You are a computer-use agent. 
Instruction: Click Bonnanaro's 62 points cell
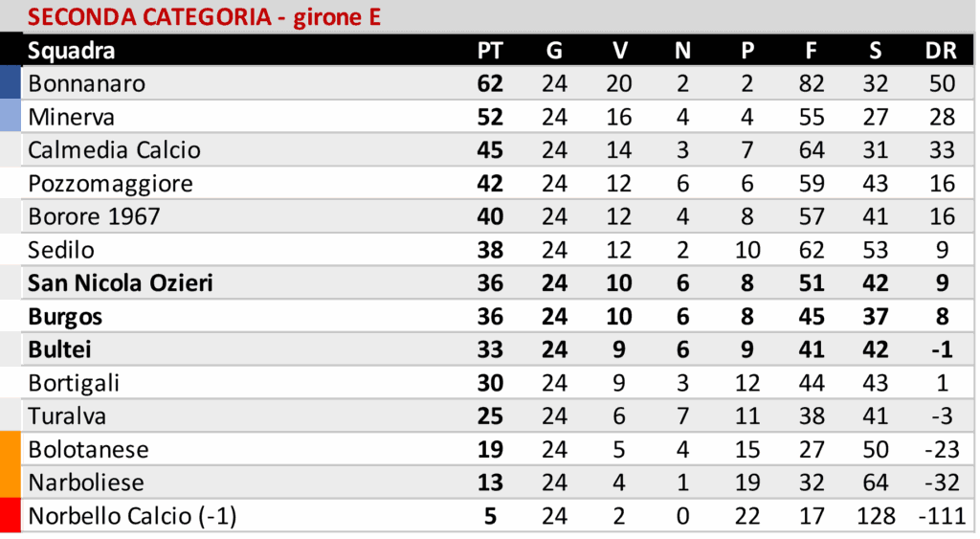489,84
